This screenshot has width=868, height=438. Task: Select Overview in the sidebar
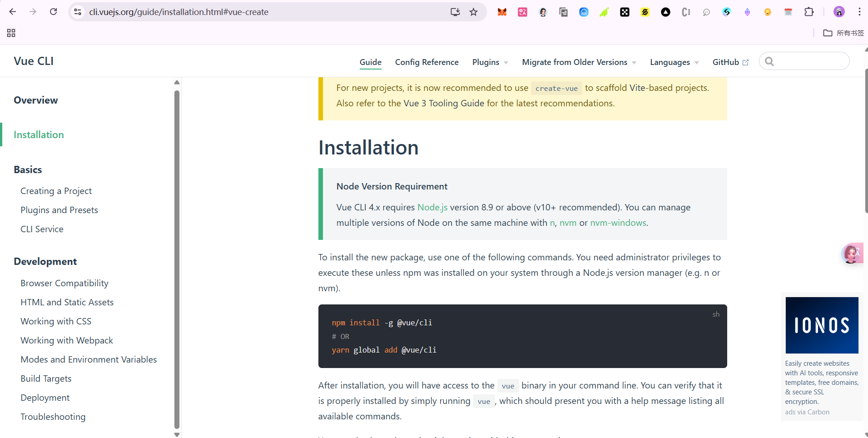(36, 100)
